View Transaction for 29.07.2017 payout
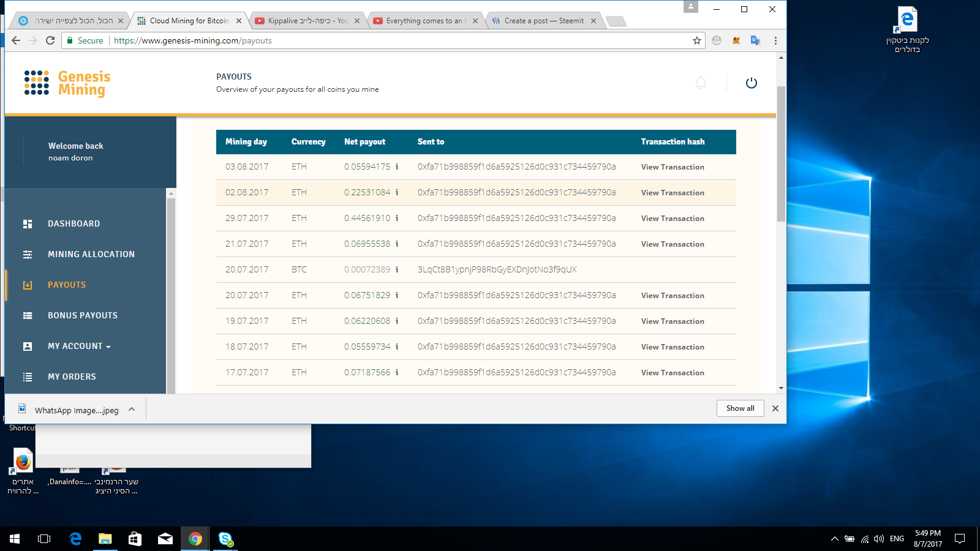980x551 pixels. [673, 219]
